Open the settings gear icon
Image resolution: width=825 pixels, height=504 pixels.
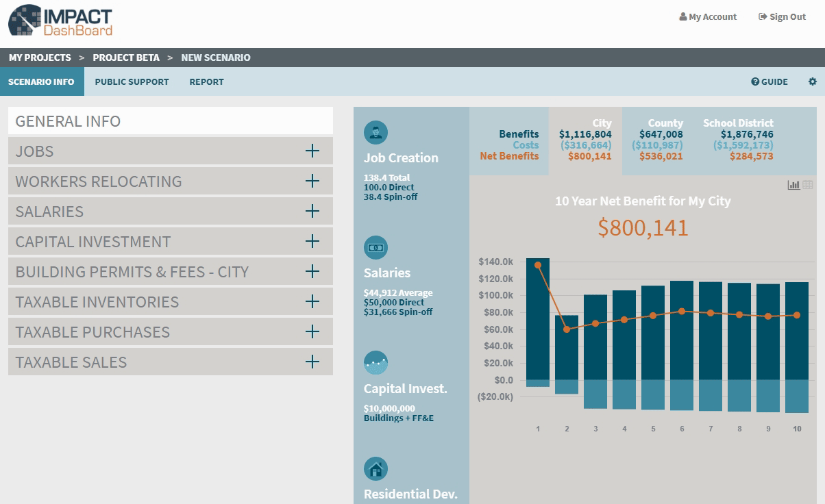pyautogui.click(x=812, y=81)
